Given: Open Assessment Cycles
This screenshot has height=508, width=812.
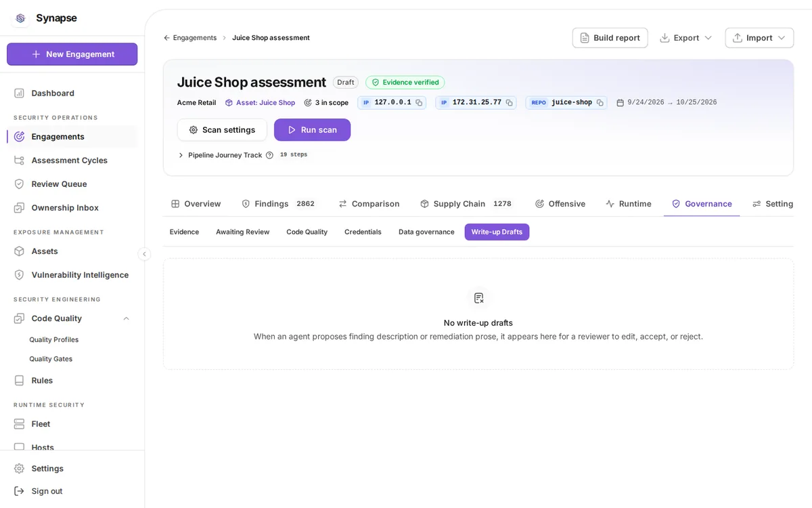Looking at the screenshot, I should (72, 160).
